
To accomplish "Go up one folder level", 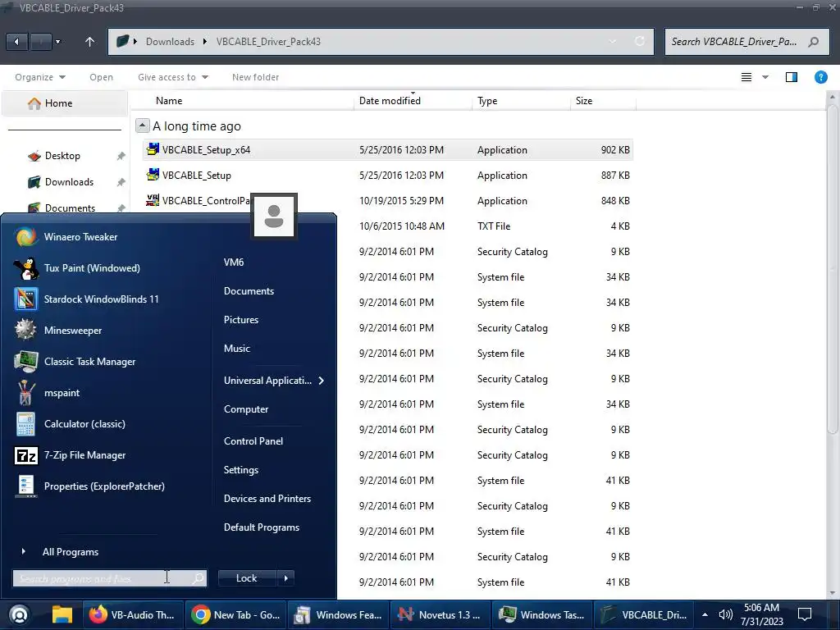I will click(x=89, y=41).
